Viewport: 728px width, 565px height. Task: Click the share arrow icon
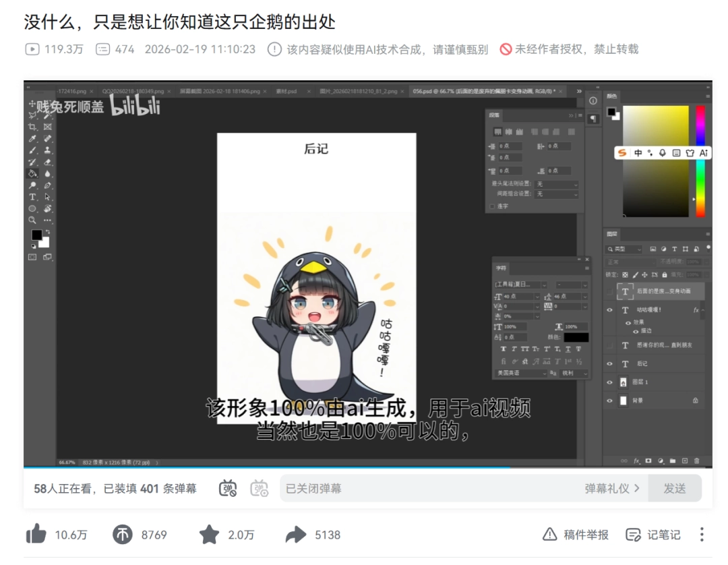[295, 535]
